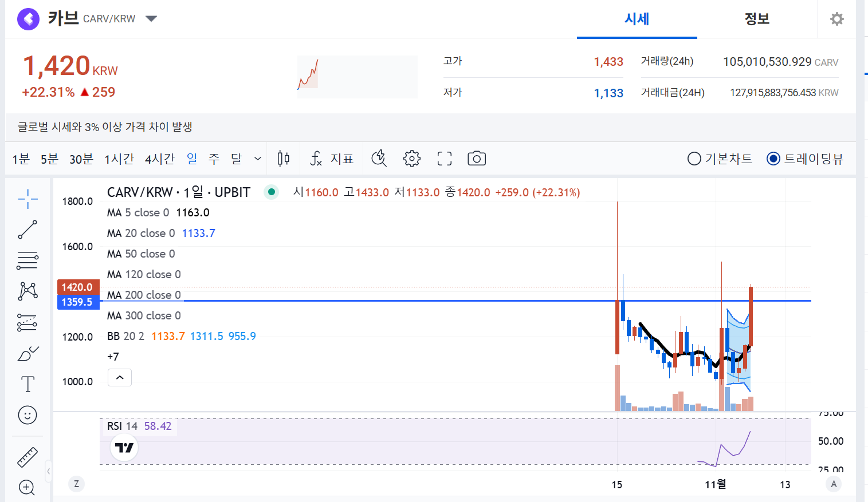Click the blue 1359.5 price line label
868x502 pixels.
point(77,302)
